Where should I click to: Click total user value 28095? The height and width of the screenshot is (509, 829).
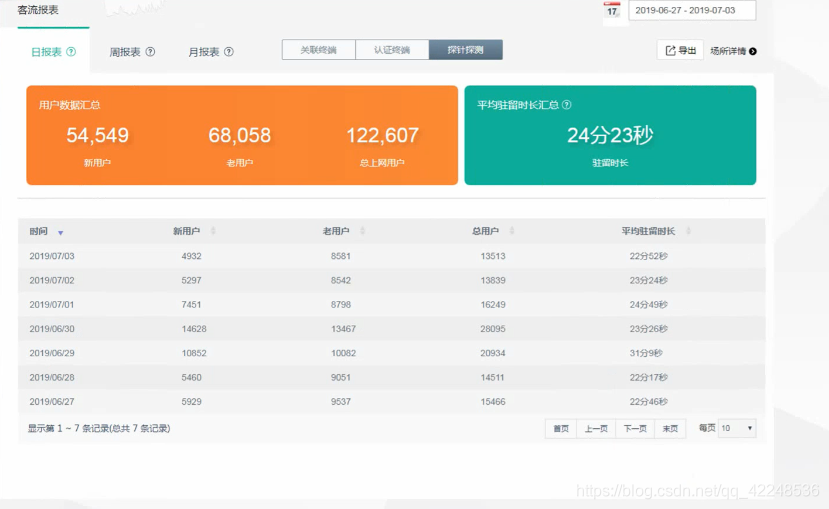pos(493,329)
